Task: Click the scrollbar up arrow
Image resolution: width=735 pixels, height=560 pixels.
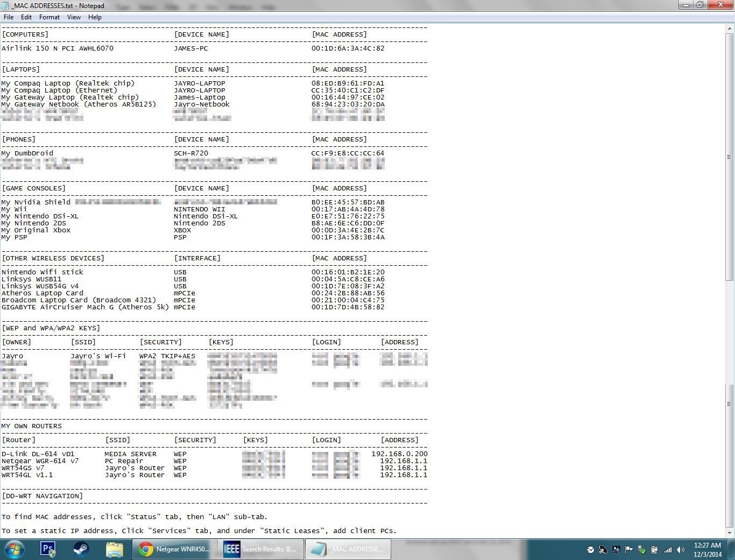Action: [730, 28]
